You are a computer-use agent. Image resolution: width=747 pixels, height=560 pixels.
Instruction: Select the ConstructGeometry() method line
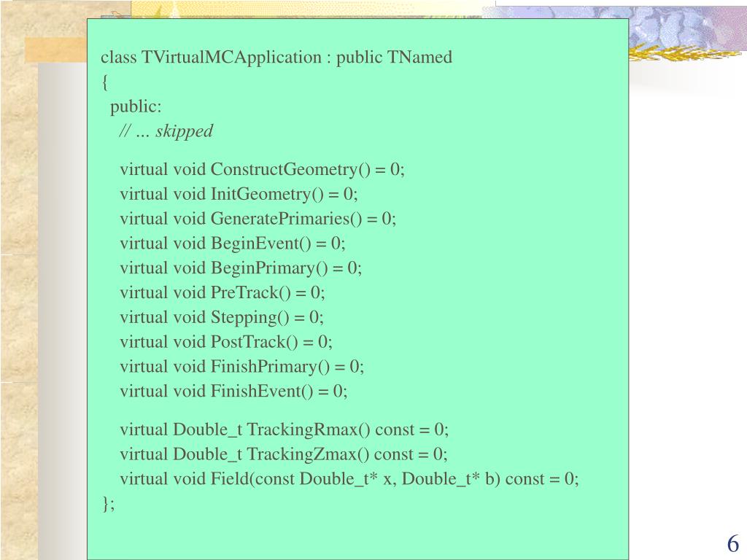coord(262,170)
